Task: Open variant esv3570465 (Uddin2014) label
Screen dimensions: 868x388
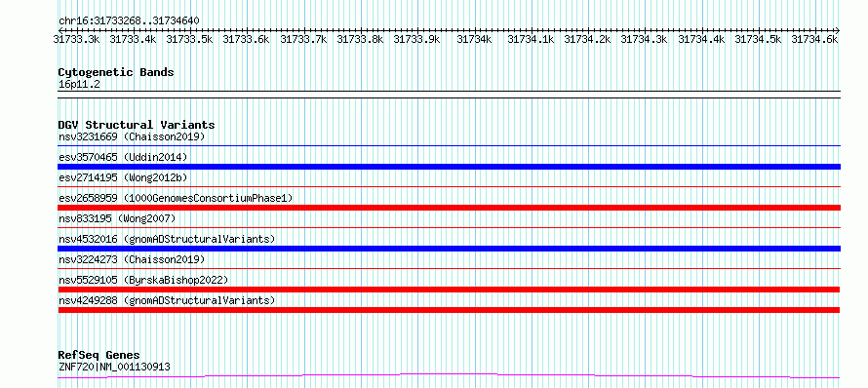Action: [123, 157]
